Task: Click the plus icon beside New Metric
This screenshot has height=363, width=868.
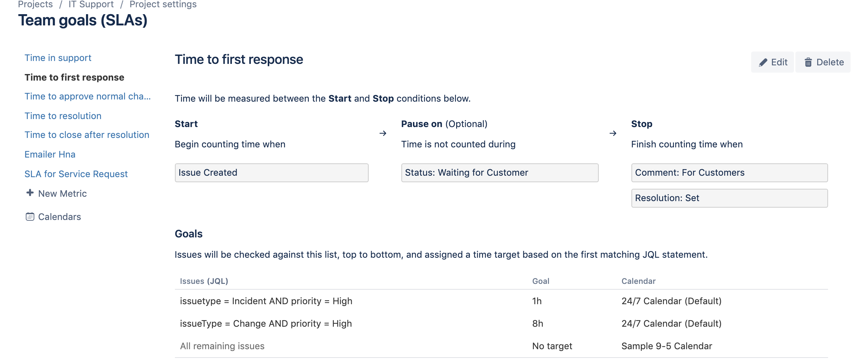Action: [30, 193]
